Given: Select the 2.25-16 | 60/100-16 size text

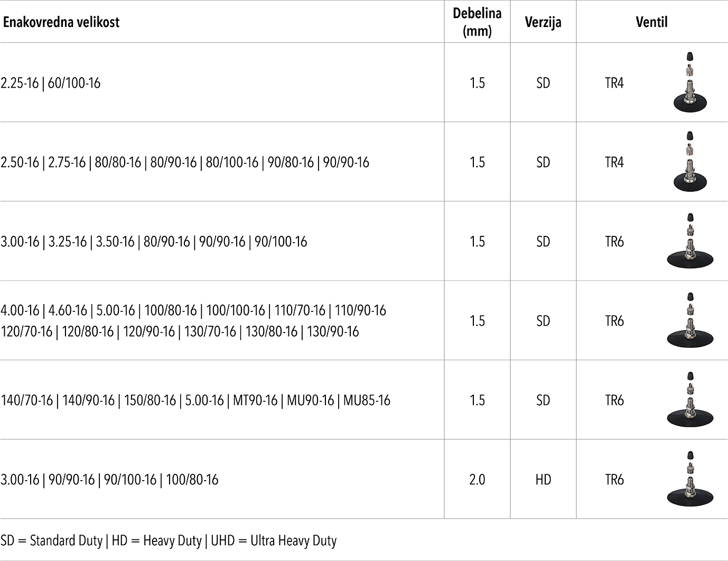Looking at the screenshot, I should click(51, 83).
